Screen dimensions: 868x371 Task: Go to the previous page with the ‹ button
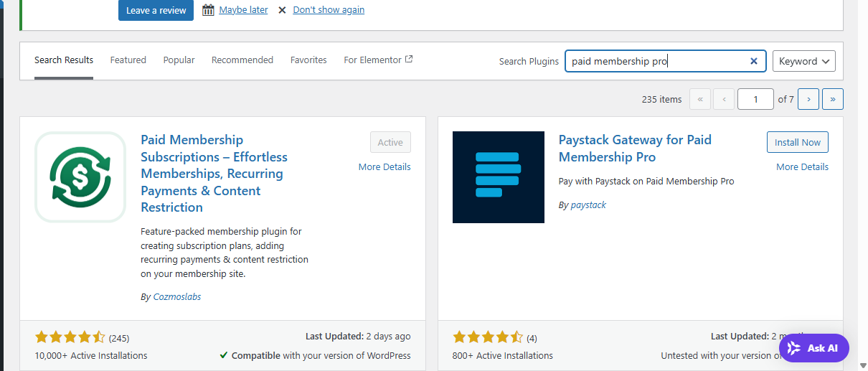pyautogui.click(x=725, y=99)
